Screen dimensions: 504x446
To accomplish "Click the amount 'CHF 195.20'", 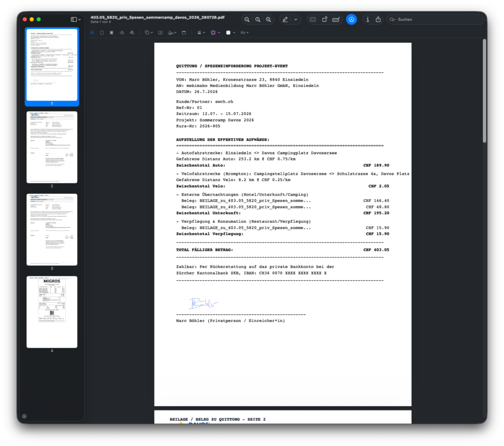I will [x=376, y=213].
